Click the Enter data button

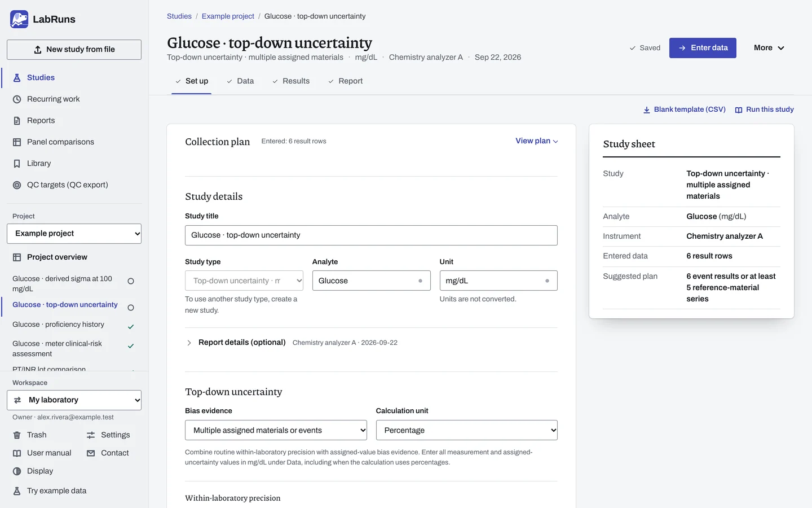703,48
